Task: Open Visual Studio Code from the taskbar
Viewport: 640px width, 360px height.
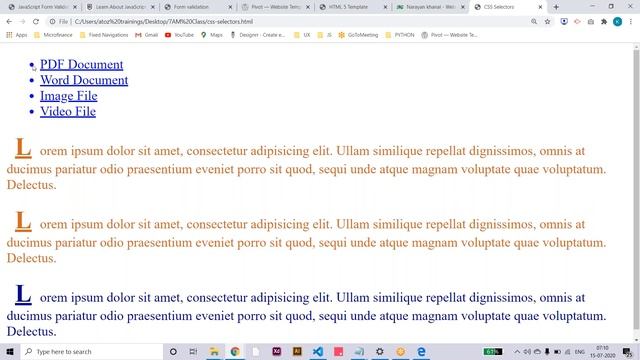Action: [318, 351]
